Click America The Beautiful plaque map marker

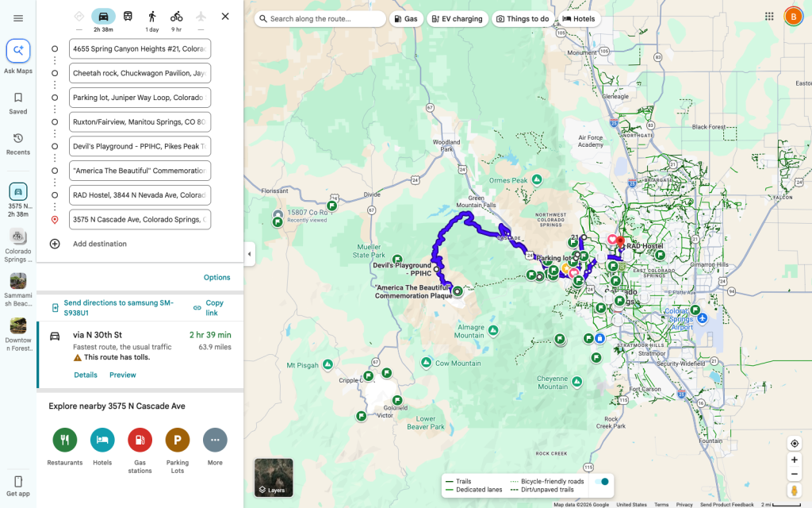coord(458,292)
